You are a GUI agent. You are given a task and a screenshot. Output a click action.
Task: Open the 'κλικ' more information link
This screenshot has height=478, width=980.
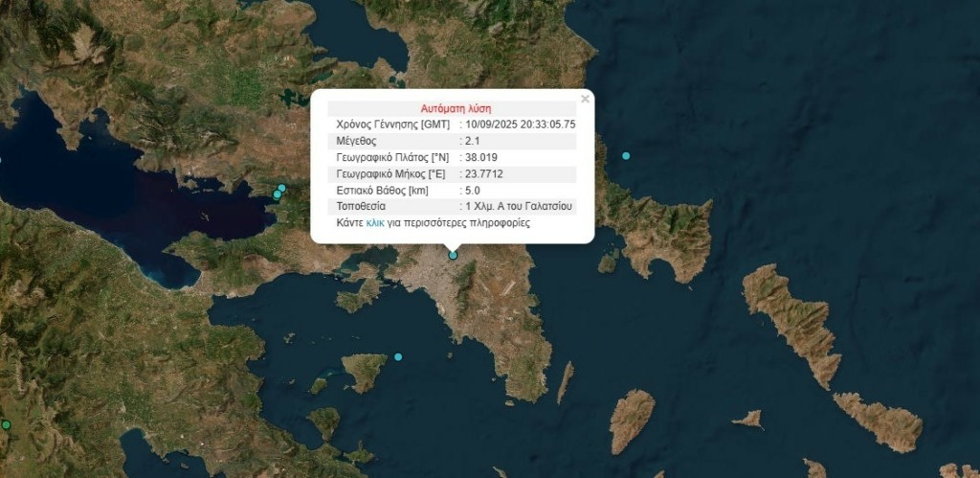374,222
